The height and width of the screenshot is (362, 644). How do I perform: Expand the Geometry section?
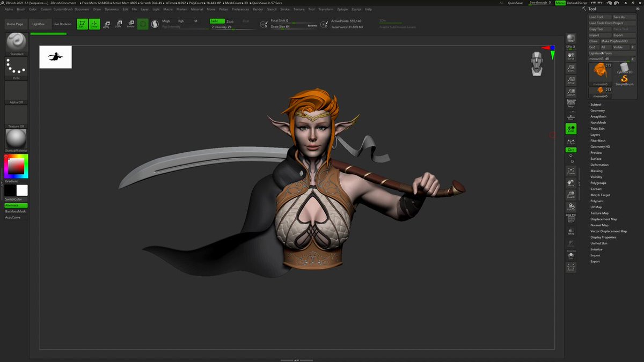click(597, 110)
